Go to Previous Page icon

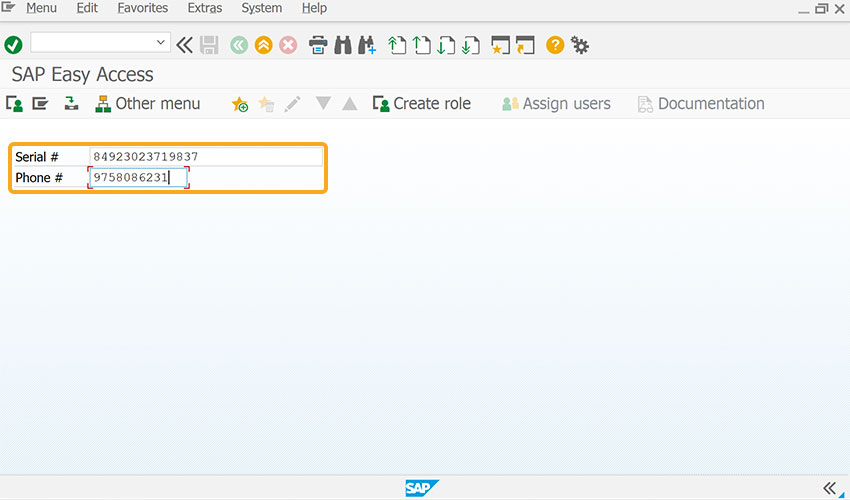coord(421,45)
